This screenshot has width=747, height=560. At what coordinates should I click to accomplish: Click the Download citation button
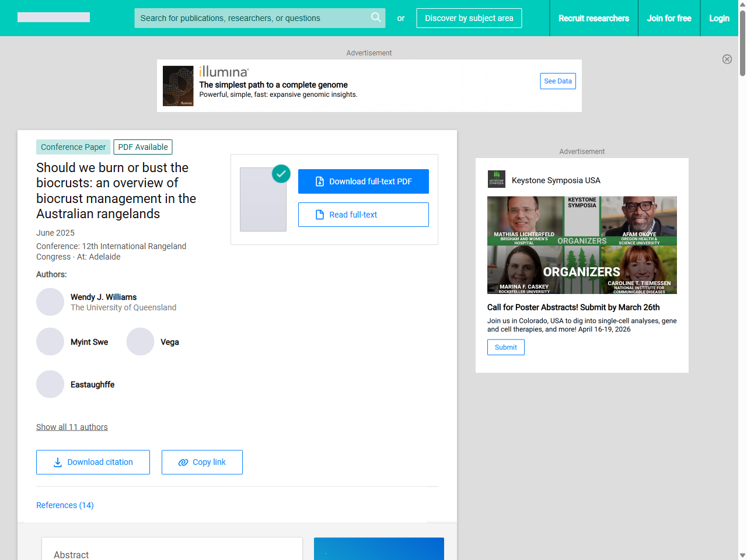(93, 462)
